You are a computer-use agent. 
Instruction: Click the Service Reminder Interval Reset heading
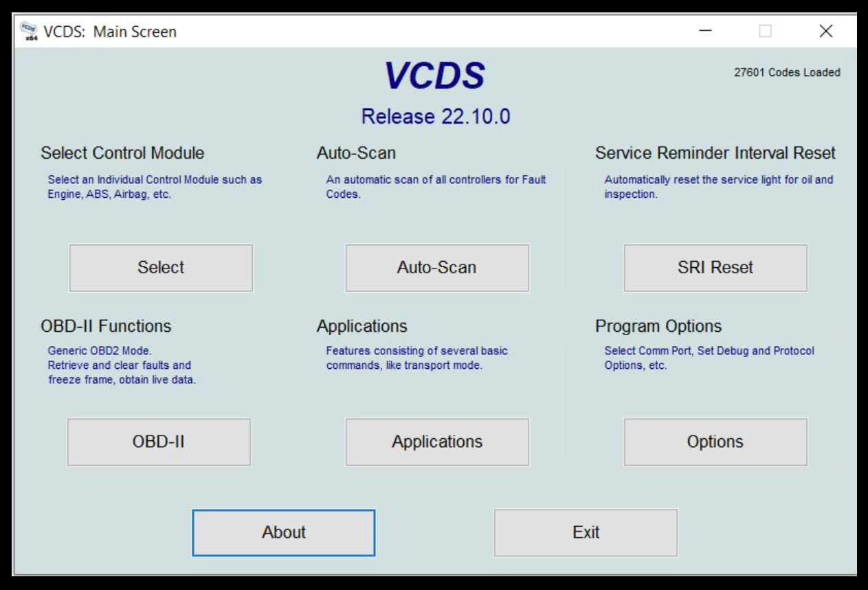[x=717, y=152]
